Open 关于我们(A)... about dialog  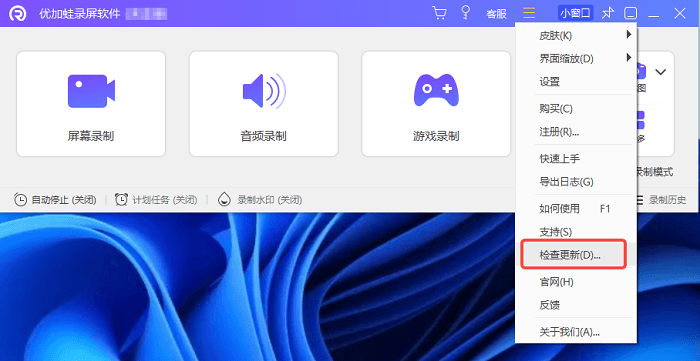[576, 332]
